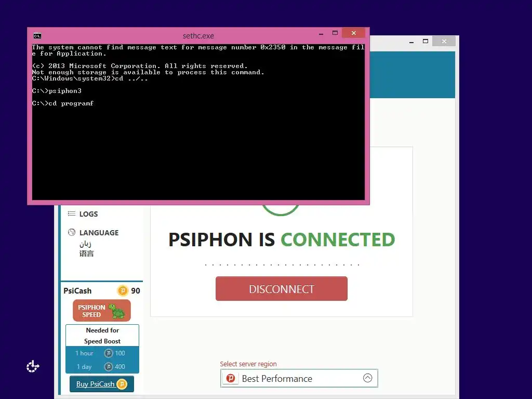Open the LOGS section in the Psiphon sidebar
Viewport: 532px width, 399px height.
88,214
